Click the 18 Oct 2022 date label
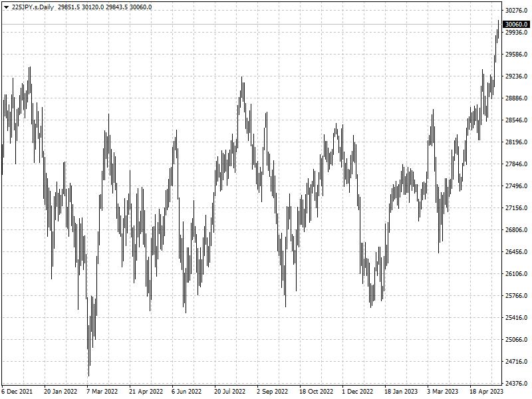 click(316, 392)
